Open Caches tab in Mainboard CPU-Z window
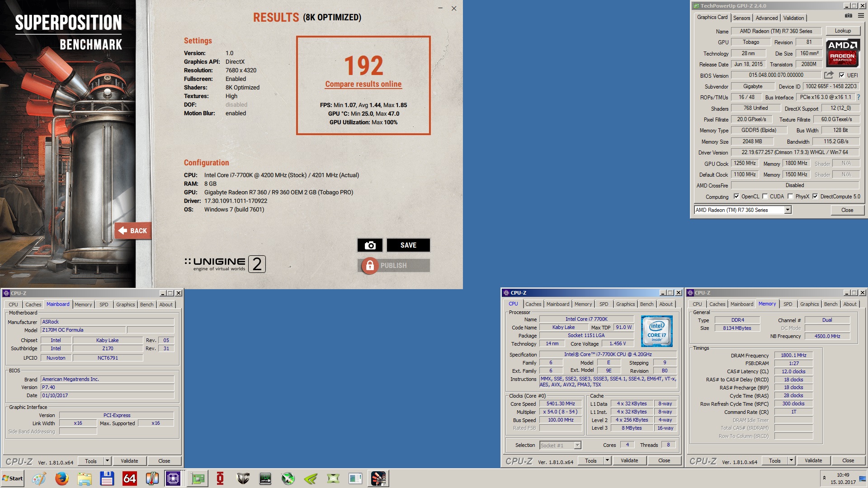This screenshot has width=868, height=488. pyautogui.click(x=33, y=305)
